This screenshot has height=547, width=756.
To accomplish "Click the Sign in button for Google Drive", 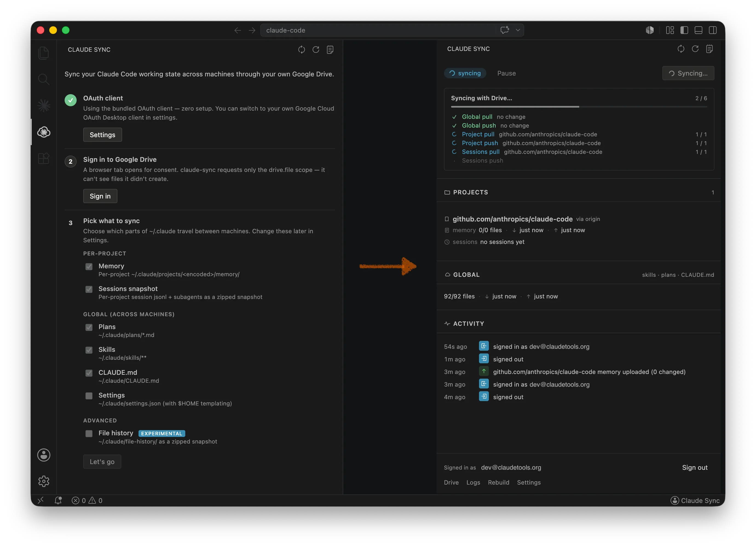I will click(x=100, y=196).
